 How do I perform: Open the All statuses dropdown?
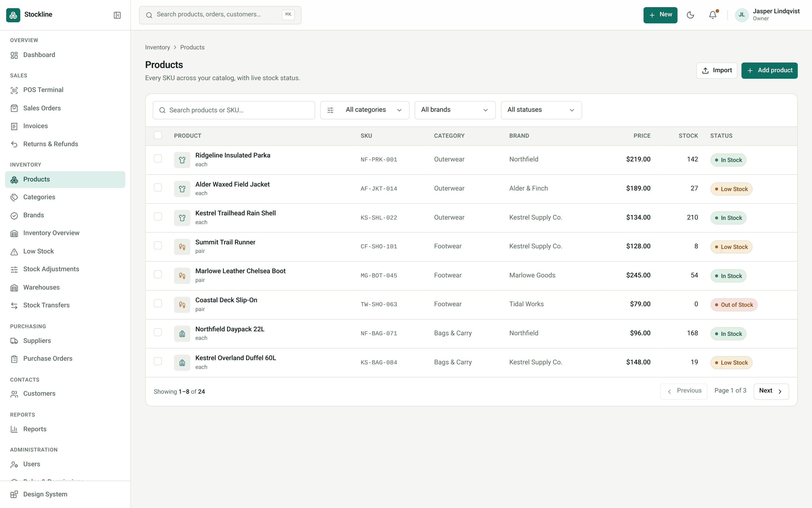(541, 110)
